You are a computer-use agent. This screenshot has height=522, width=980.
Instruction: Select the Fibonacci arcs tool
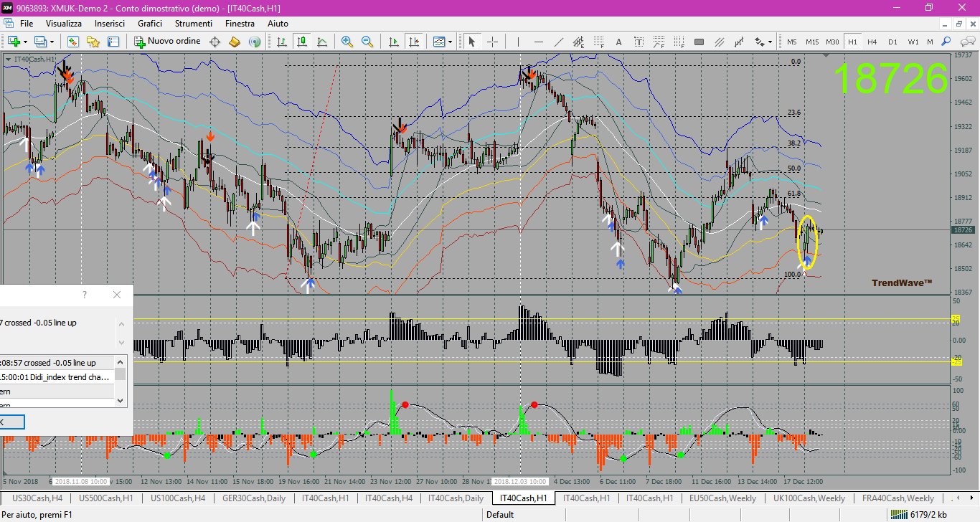pos(659,42)
